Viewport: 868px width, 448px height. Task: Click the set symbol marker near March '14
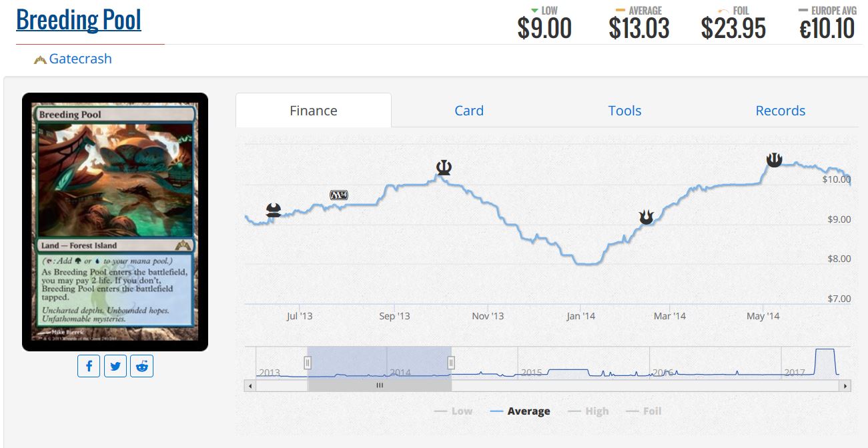click(x=646, y=217)
